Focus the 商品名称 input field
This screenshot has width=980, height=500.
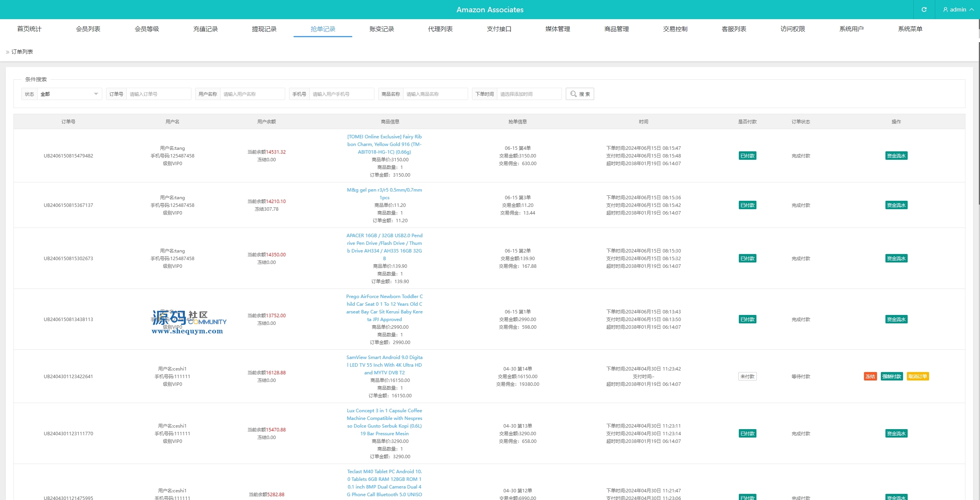click(435, 94)
